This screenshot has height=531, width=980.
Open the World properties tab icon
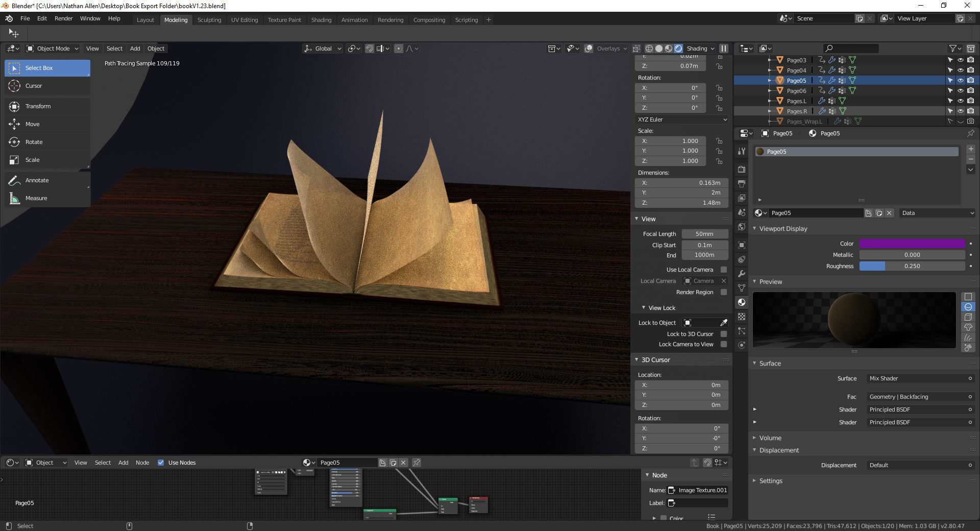[x=742, y=227]
